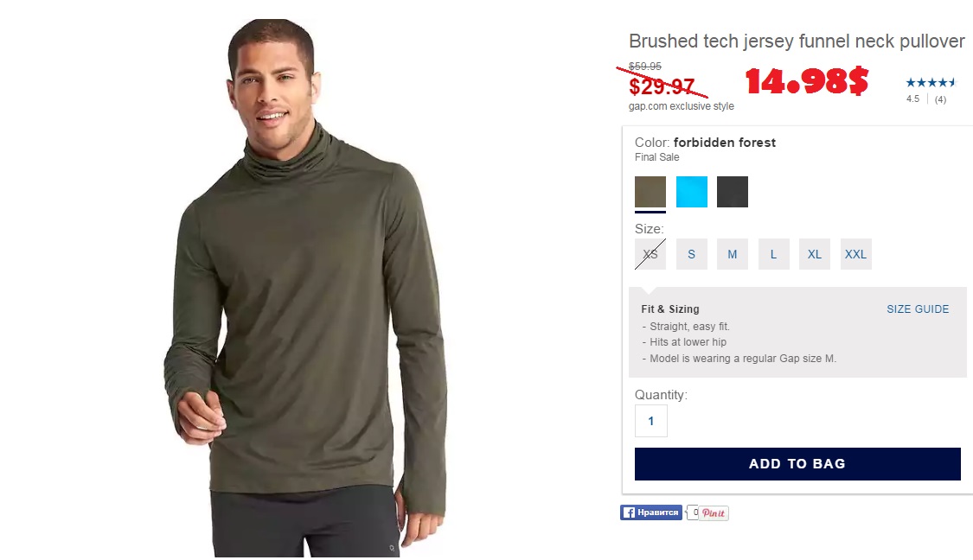Click the Facebook like button

tap(651, 512)
